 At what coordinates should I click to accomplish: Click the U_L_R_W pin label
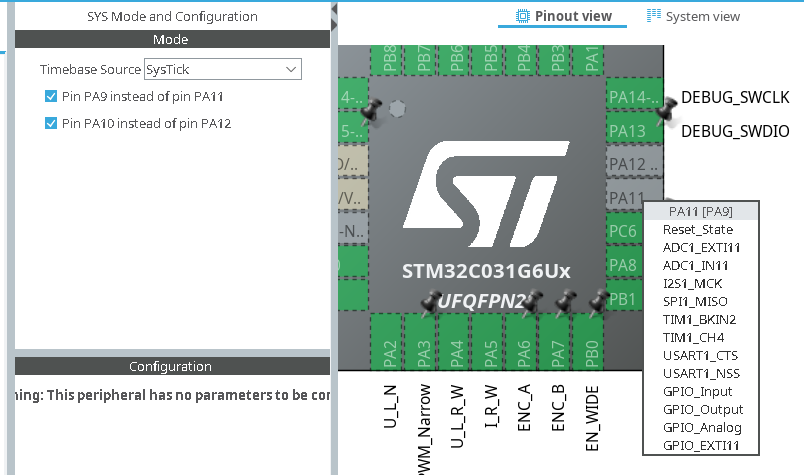pos(457,417)
